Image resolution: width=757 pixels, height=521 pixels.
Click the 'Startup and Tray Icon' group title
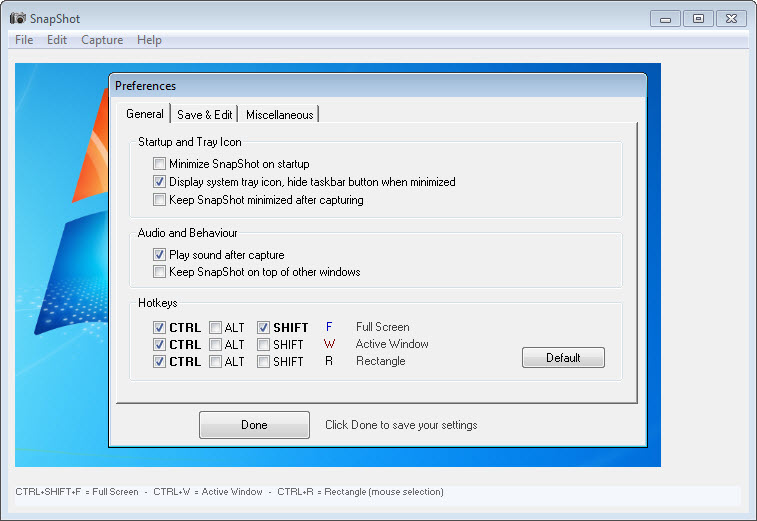190,142
